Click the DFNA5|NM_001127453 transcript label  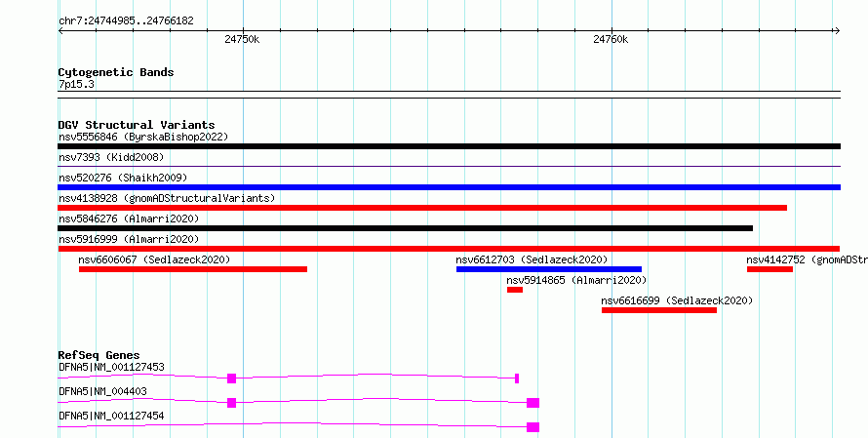pyautogui.click(x=111, y=367)
